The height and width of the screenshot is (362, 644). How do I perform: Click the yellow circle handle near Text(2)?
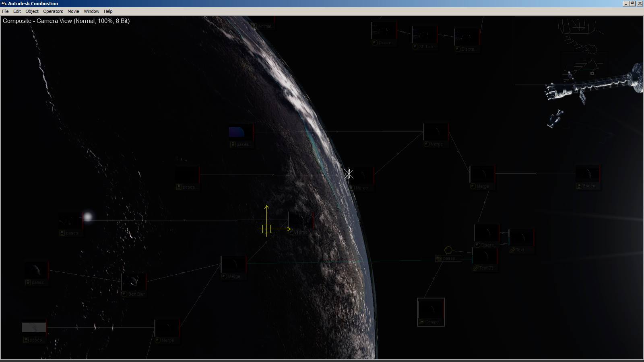(x=448, y=250)
